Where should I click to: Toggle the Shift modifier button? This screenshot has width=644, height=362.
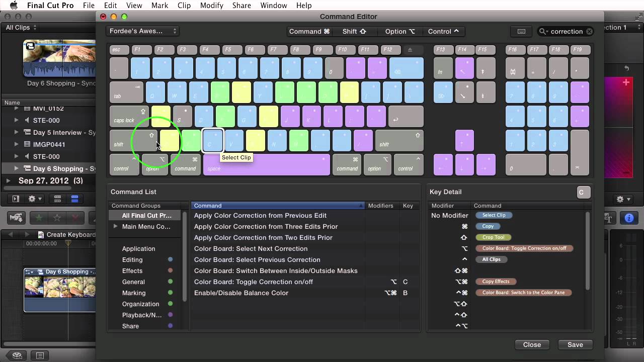pos(354,31)
